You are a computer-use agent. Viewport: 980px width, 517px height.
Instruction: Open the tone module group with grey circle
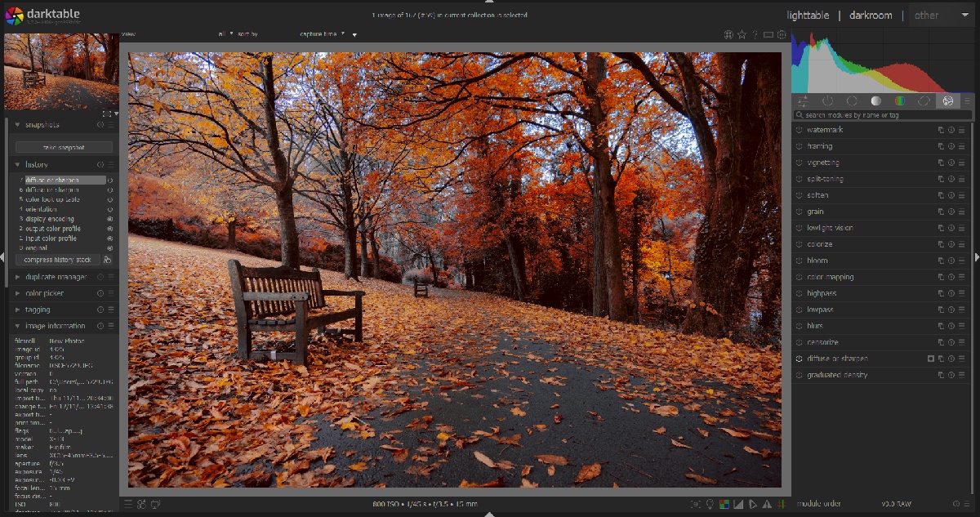tap(875, 100)
